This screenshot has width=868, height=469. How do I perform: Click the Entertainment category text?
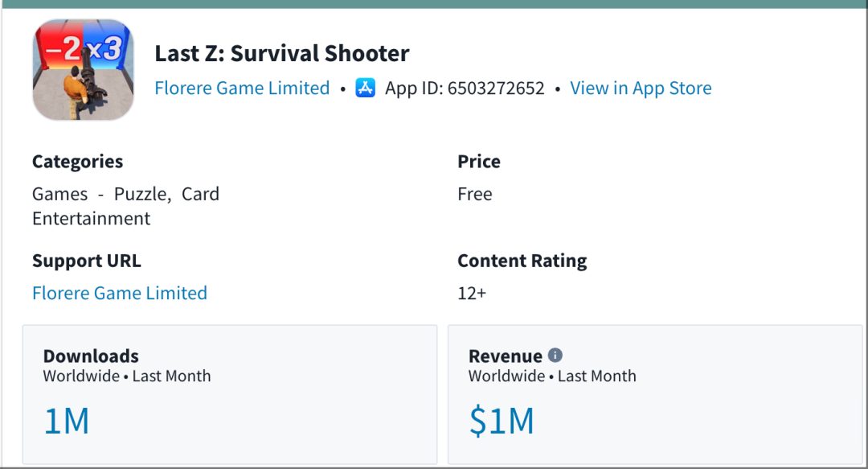click(91, 219)
